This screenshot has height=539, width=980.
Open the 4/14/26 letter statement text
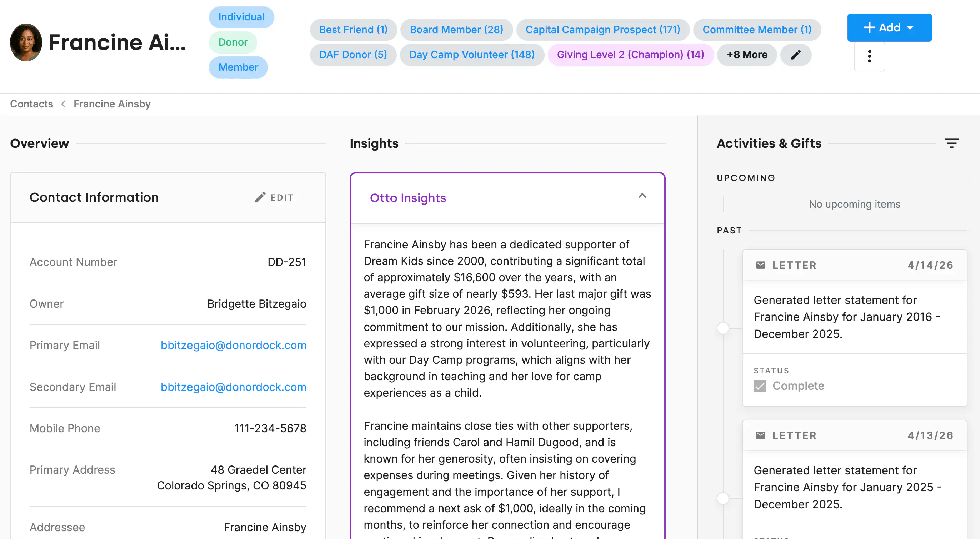pos(847,317)
